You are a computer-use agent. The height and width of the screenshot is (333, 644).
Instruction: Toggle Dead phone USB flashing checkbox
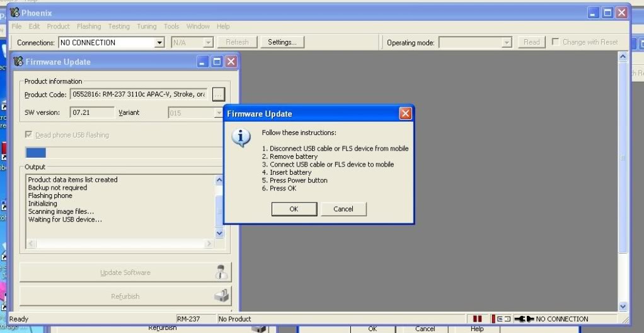pyautogui.click(x=29, y=134)
